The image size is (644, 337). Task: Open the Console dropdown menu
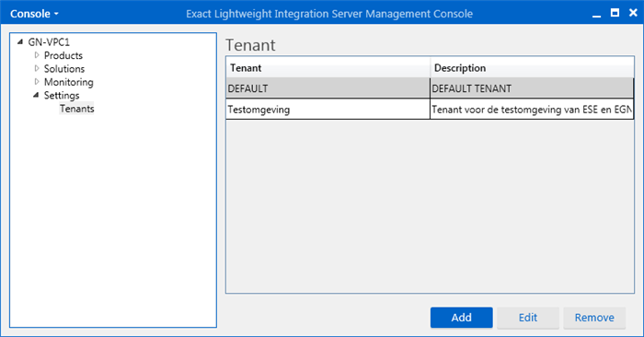[x=35, y=14]
